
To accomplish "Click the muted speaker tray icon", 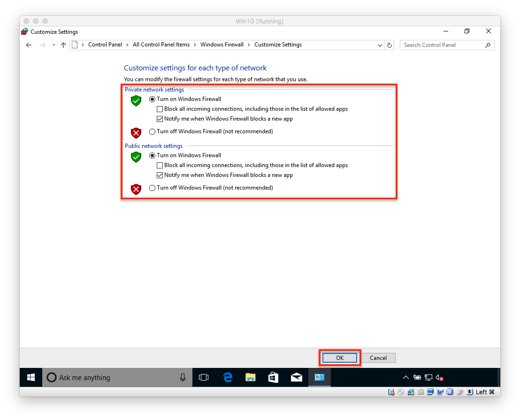I will coord(440,378).
